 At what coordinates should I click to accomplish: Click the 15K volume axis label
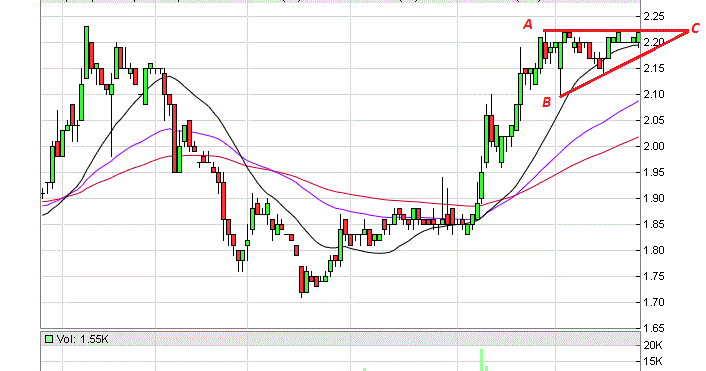[653, 361]
